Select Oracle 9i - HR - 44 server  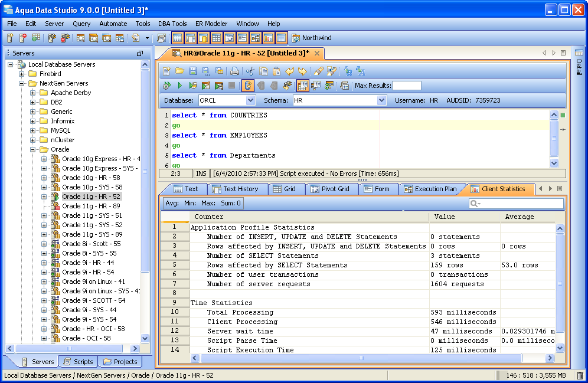click(88, 263)
